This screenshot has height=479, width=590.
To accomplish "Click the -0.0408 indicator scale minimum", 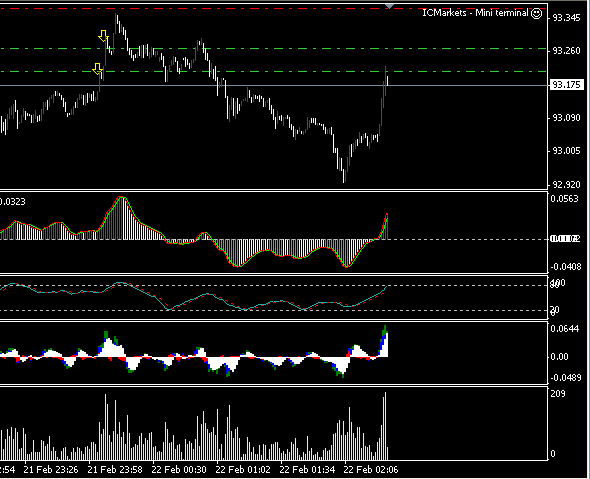I will 566,267.
